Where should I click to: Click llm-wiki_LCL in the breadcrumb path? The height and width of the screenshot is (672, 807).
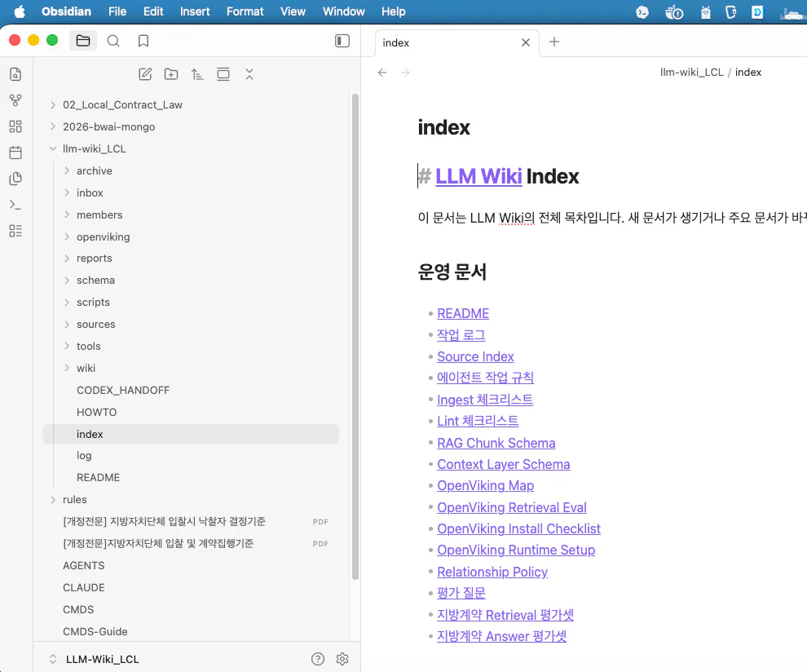692,73
